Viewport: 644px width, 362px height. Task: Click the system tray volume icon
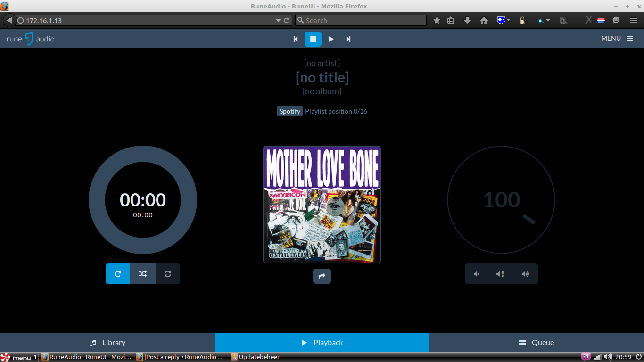point(608,357)
